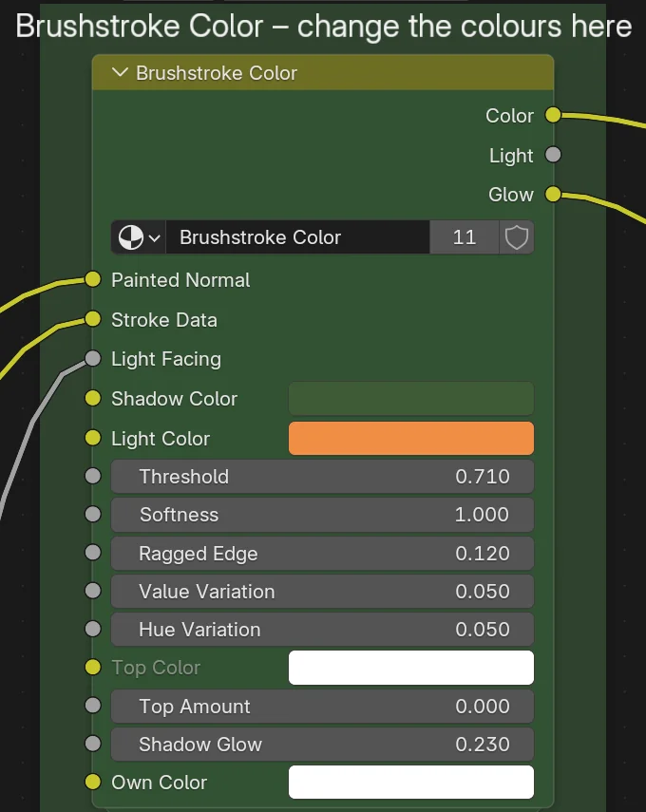Click the Shadow Glow 0.230 slider field
646x812 pixels.
click(x=322, y=745)
